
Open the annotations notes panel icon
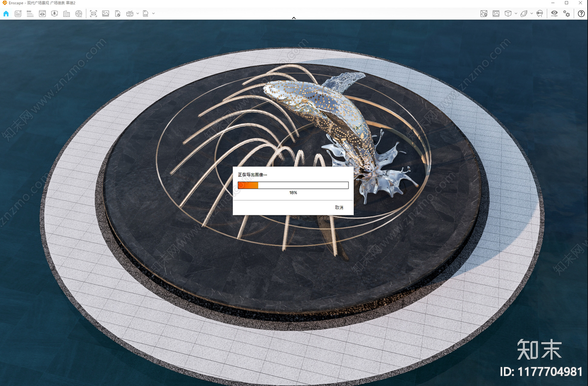[x=18, y=14]
